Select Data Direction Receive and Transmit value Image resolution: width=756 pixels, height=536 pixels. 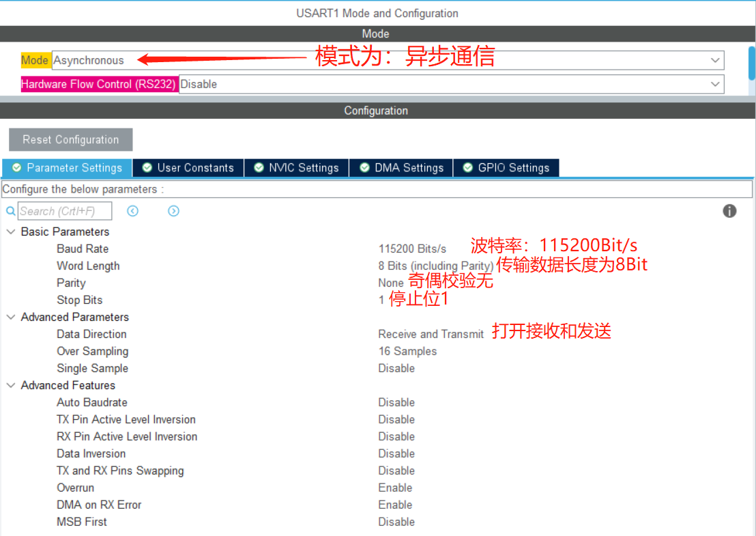pos(431,334)
